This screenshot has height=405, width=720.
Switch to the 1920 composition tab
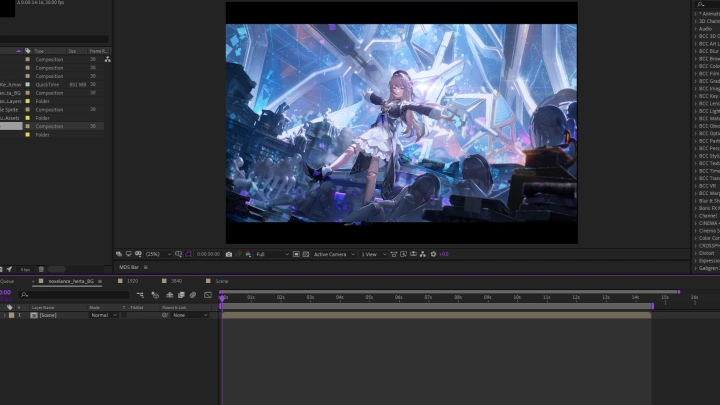point(132,281)
